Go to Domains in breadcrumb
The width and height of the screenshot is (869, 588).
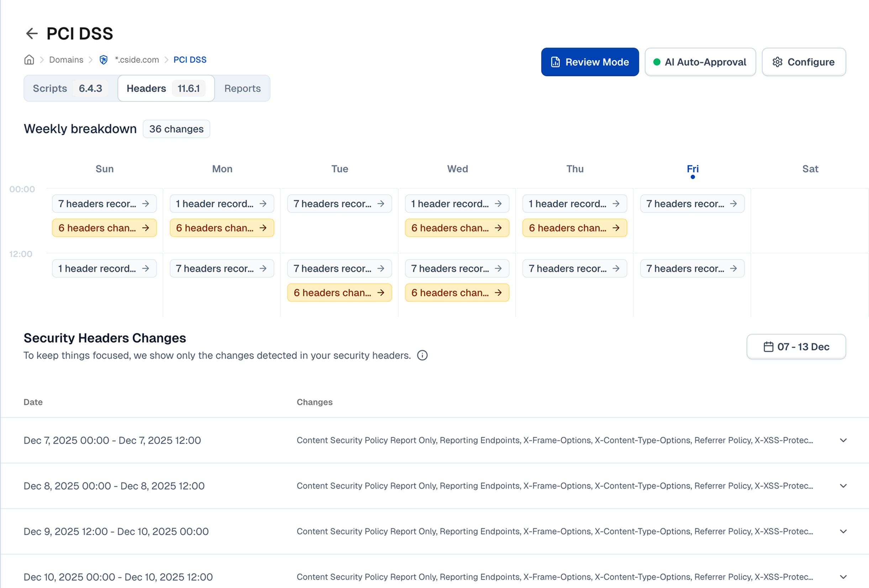tap(66, 60)
